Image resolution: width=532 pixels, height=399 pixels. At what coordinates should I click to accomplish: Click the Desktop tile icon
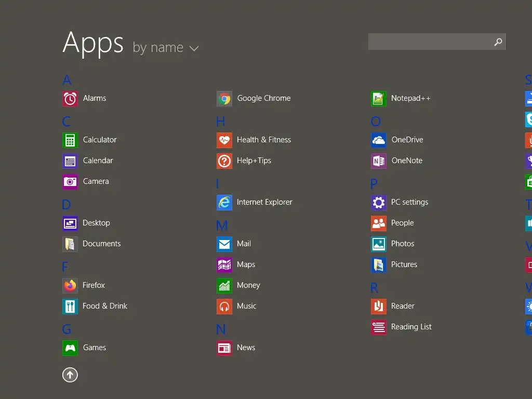coord(70,223)
